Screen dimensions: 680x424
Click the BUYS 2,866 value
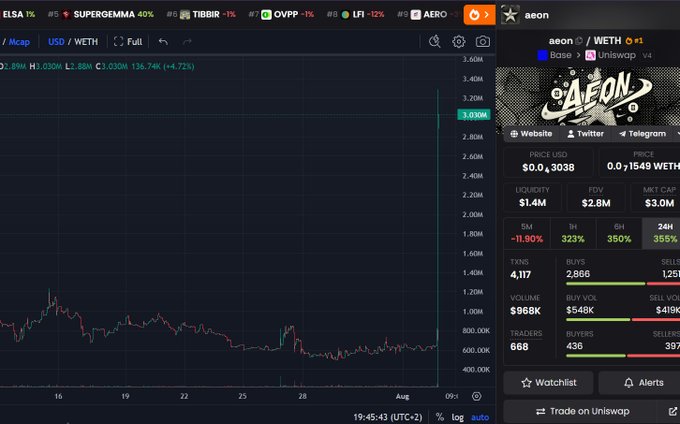[578, 274]
